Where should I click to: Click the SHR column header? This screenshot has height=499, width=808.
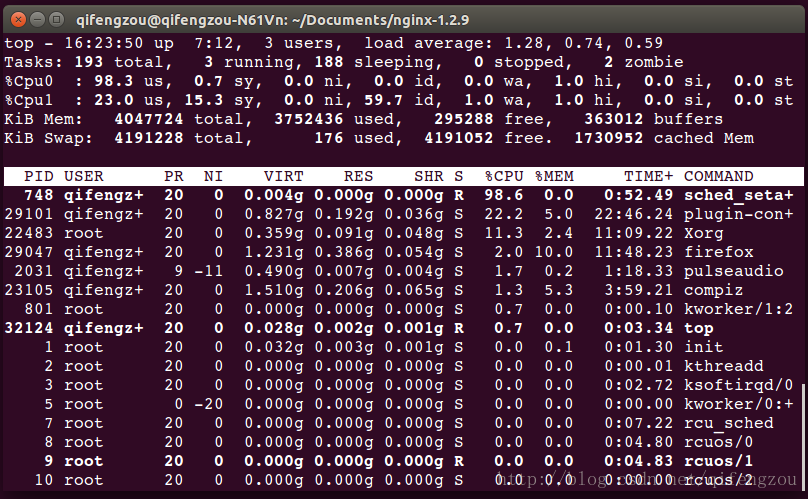429,176
